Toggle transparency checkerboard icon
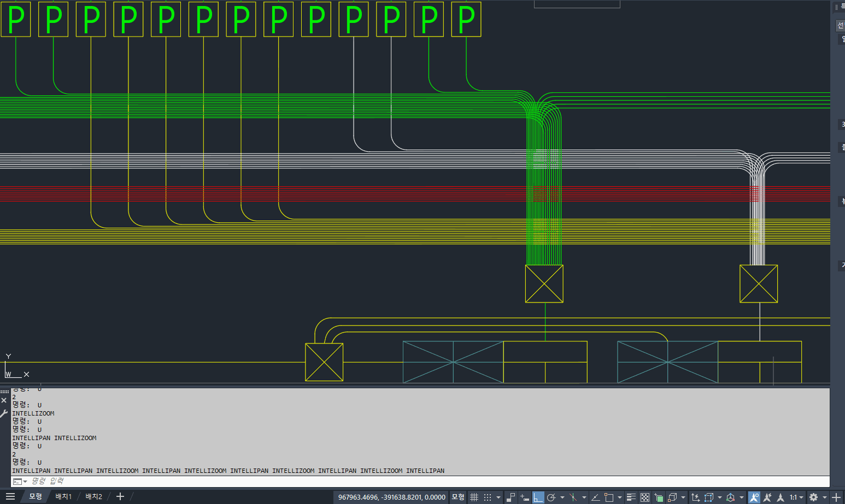The image size is (845, 504). [645, 497]
